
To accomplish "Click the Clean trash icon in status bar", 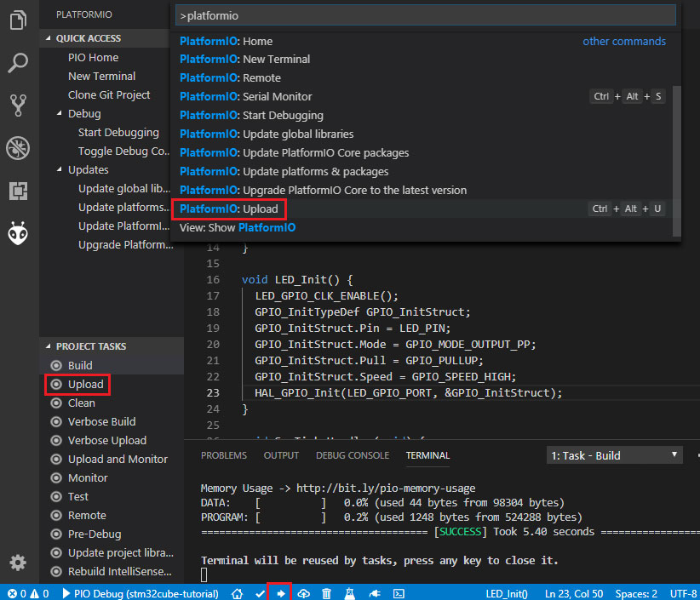I will tap(326, 593).
